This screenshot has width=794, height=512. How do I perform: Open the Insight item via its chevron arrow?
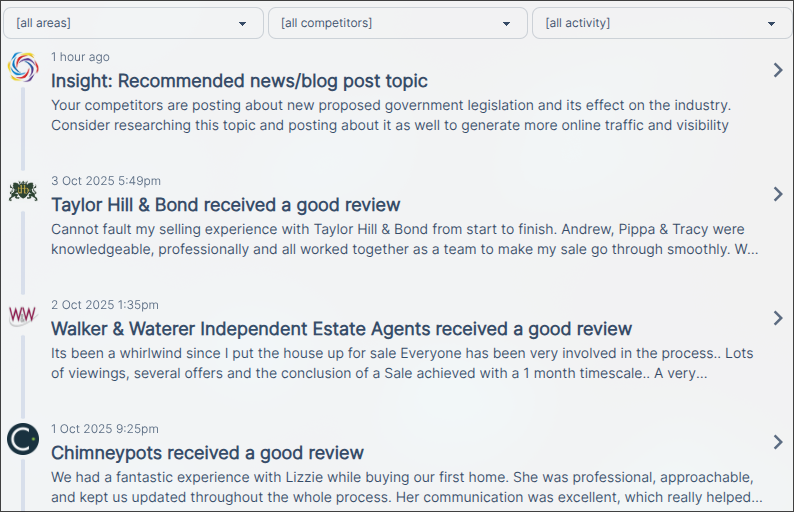(x=778, y=70)
